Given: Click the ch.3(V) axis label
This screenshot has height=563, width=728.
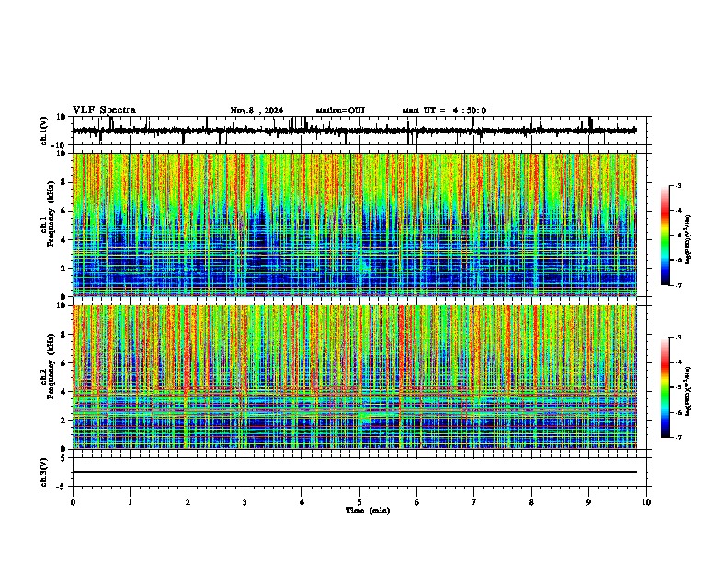Looking at the screenshot, I should click(44, 472).
